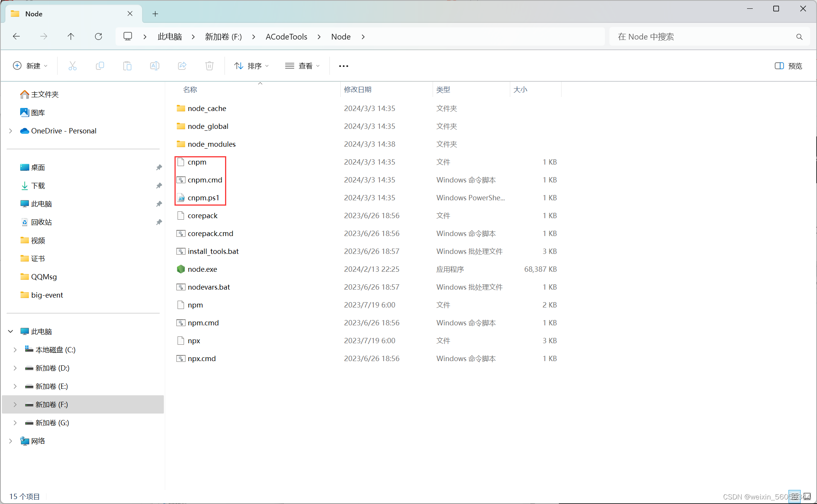Select 图库 in the sidebar
Viewport: 817px width, 504px height.
click(33, 113)
